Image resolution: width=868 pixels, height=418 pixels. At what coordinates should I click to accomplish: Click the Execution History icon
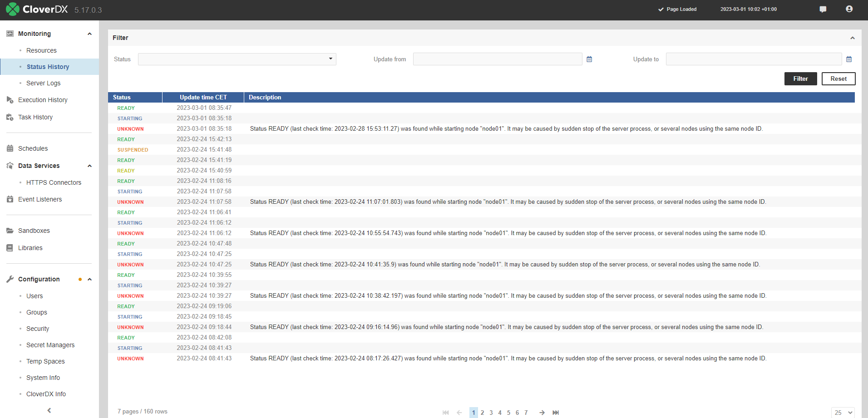pyautogui.click(x=10, y=100)
